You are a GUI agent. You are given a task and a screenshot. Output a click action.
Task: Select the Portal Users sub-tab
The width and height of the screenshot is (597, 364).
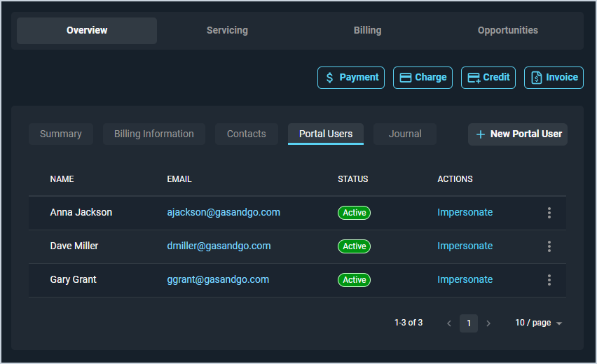(326, 134)
